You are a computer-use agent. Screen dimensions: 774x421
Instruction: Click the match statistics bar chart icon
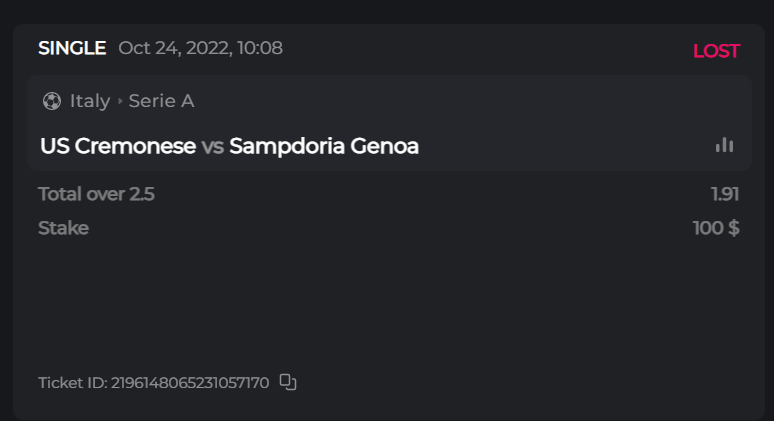click(x=725, y=145)
